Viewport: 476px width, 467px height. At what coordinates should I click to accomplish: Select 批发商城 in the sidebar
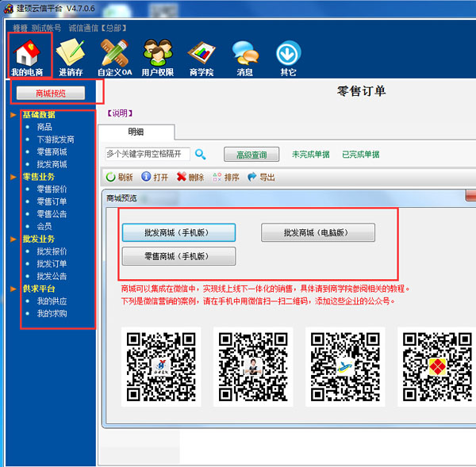point(52,164)
